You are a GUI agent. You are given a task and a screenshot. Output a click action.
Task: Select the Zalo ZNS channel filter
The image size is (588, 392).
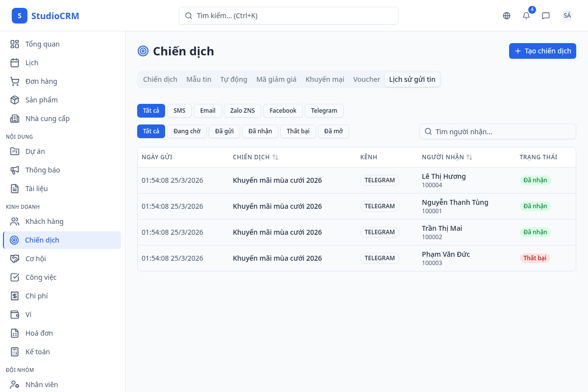(x=243, y=111)
